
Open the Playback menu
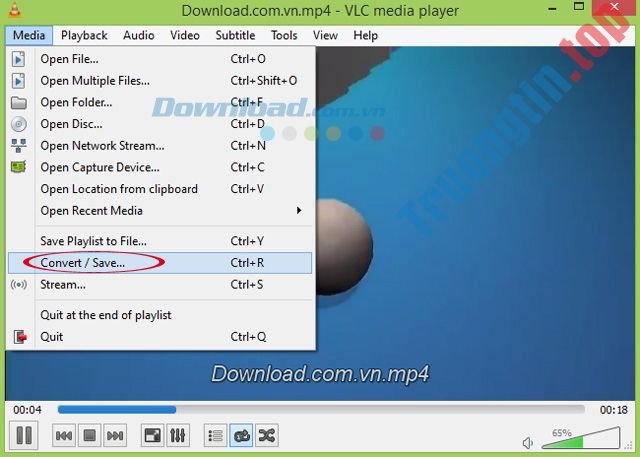(x=84, y=35)
